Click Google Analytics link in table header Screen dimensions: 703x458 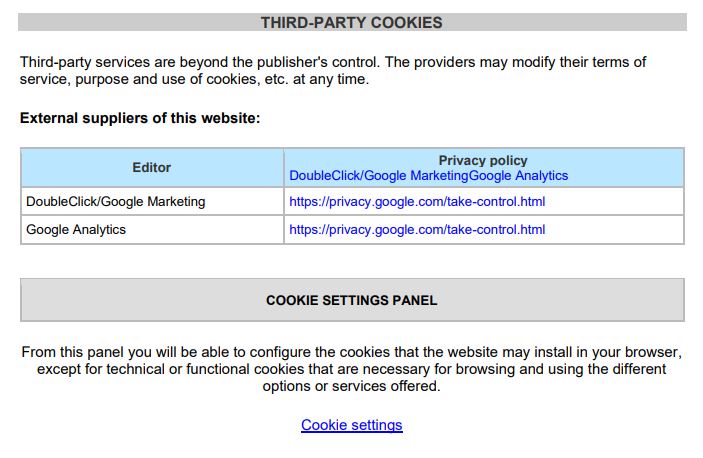pos(518,175)
